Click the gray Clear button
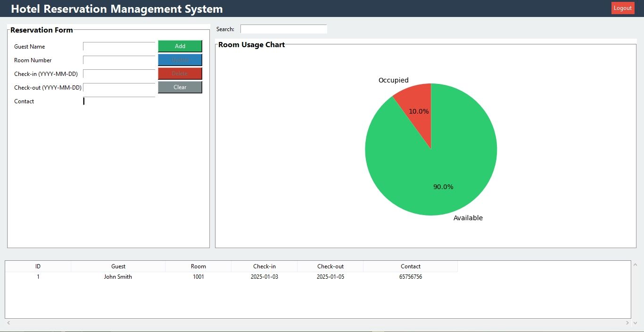Screen dimensions: 644x332 click(180, 87)
